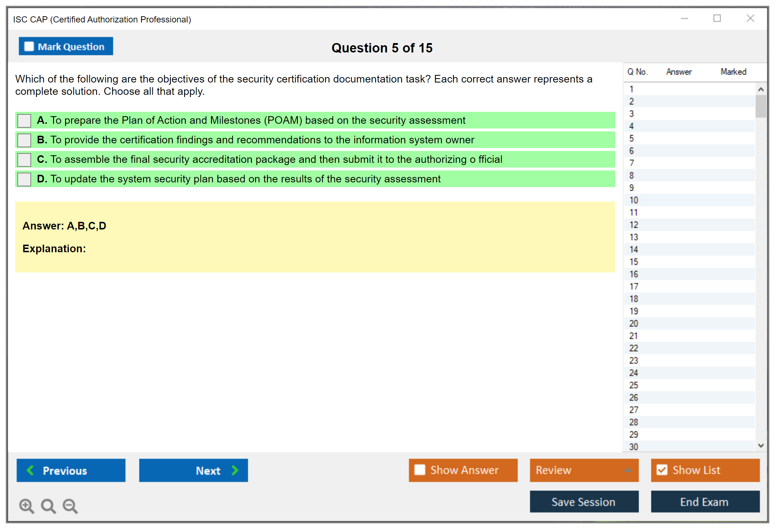The image size is (778, 532).
Task: Select question 10 in the list
Action: click(x=634, y=200)
